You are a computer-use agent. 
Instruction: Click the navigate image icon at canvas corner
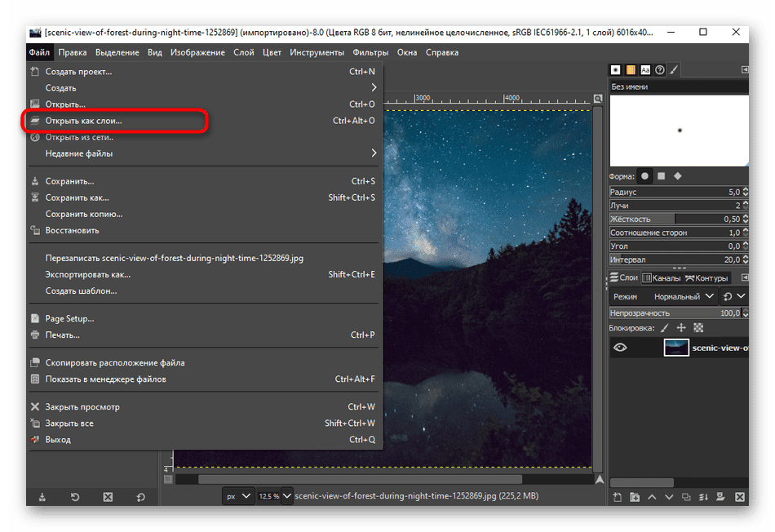(599, 479)
